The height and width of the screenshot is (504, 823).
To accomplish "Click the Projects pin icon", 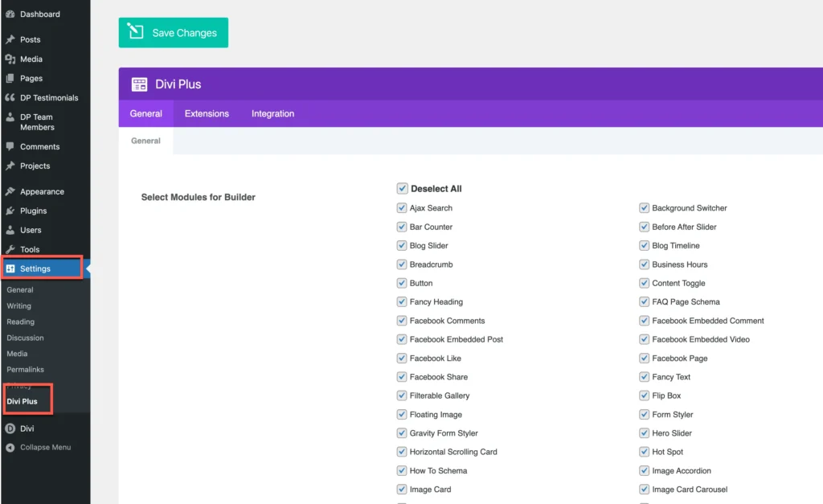I will point(10,166).
